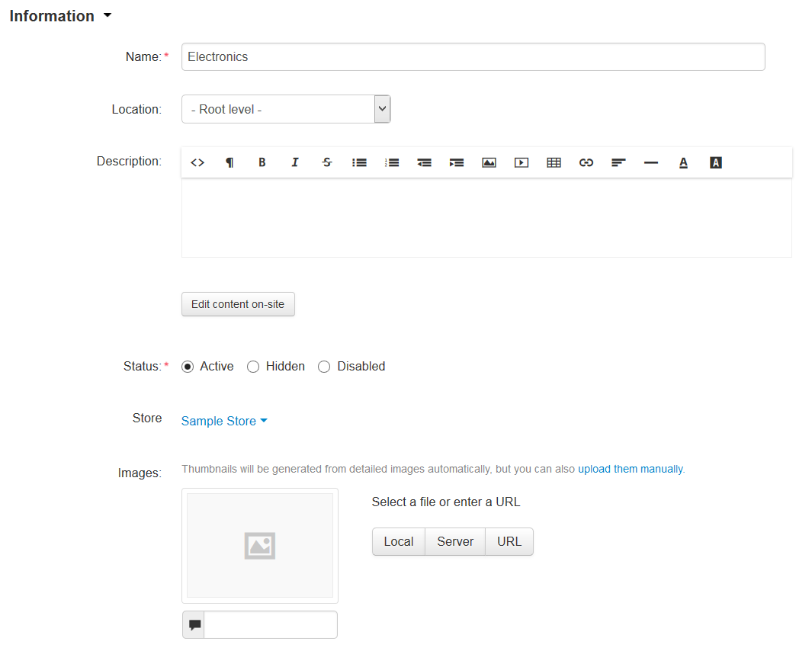Image resolution: width=812 pixels, height=651 pixels.
Task: Open the Location dropdown
Action: (x=286, y=109)
